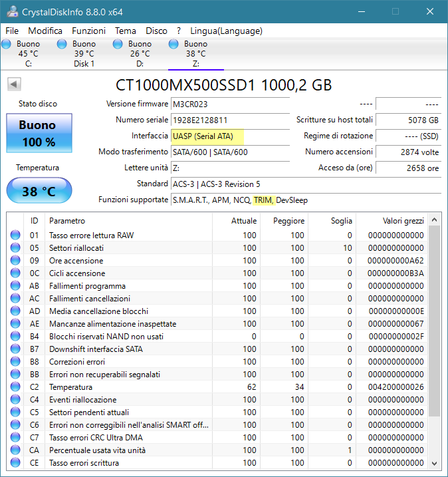Open the Lingua(Language) menu
Image resolution: width=448 pixels, height=477 pixels.
coord(226,31)
